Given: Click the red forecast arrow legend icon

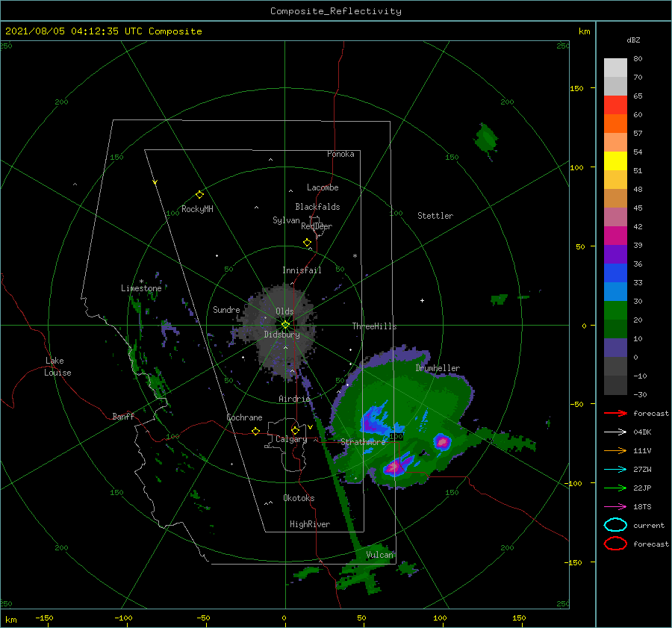Looking at the screenshot, I should 615,413.
